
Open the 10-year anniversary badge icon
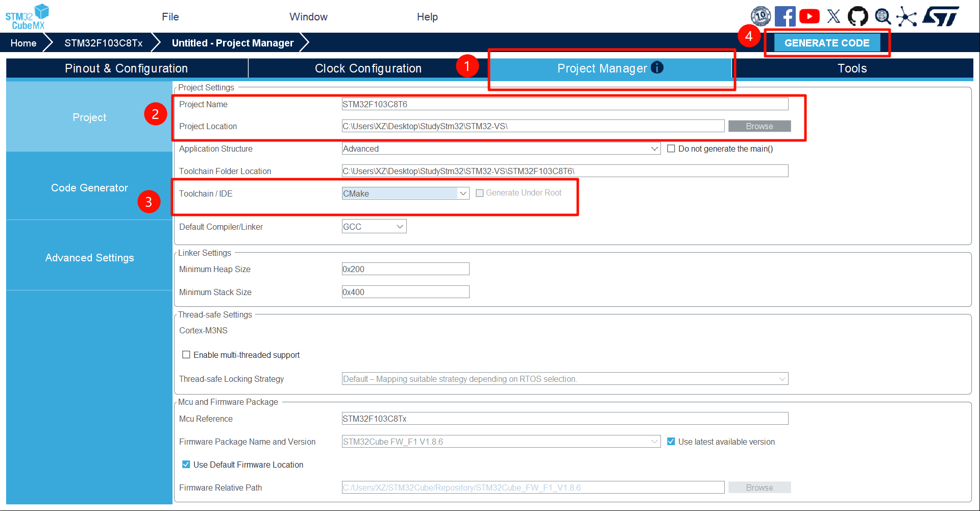click(x=761, y=16)
